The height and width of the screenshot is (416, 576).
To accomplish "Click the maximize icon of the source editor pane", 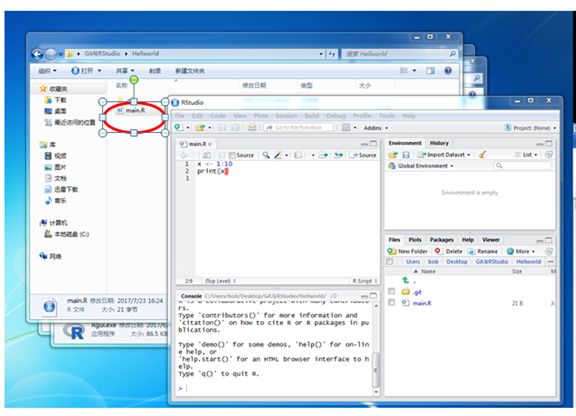I will (373, 143).
